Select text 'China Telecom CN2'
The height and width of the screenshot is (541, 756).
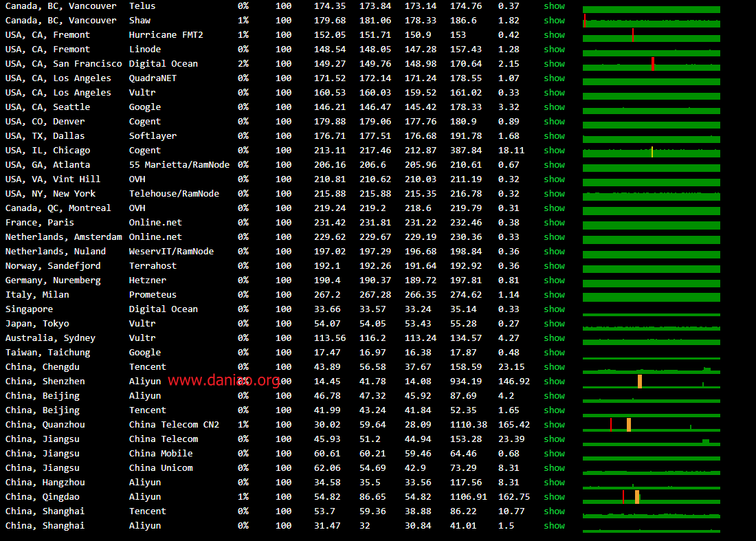[174, 425]
